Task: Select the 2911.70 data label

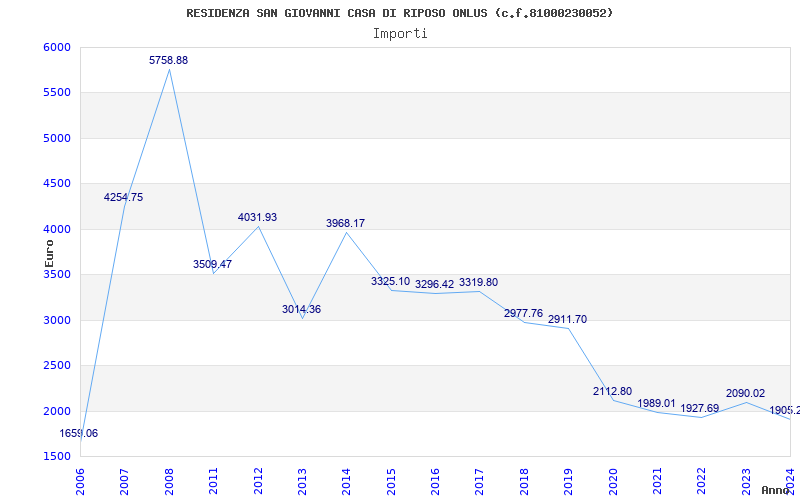Action: [x=567, y=319]
